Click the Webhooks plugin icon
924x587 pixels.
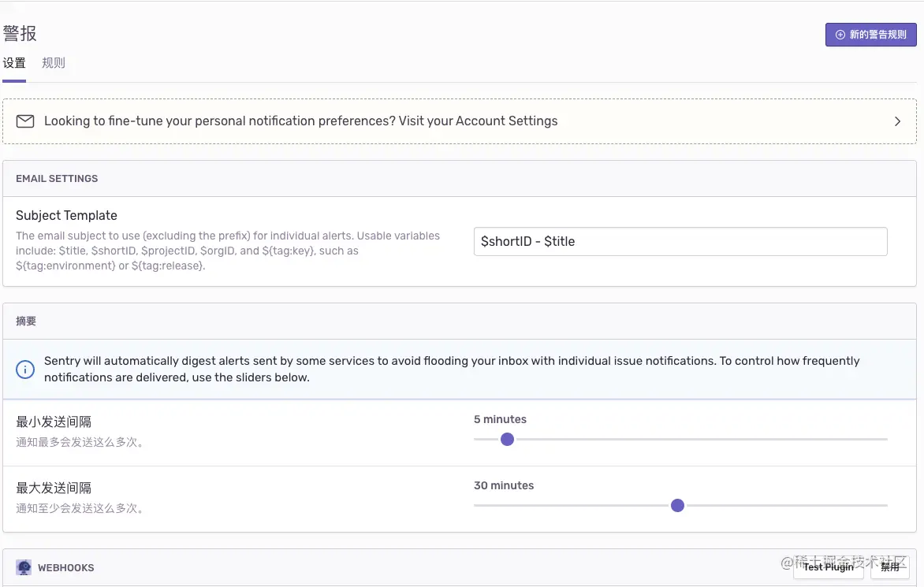(24, 567)
